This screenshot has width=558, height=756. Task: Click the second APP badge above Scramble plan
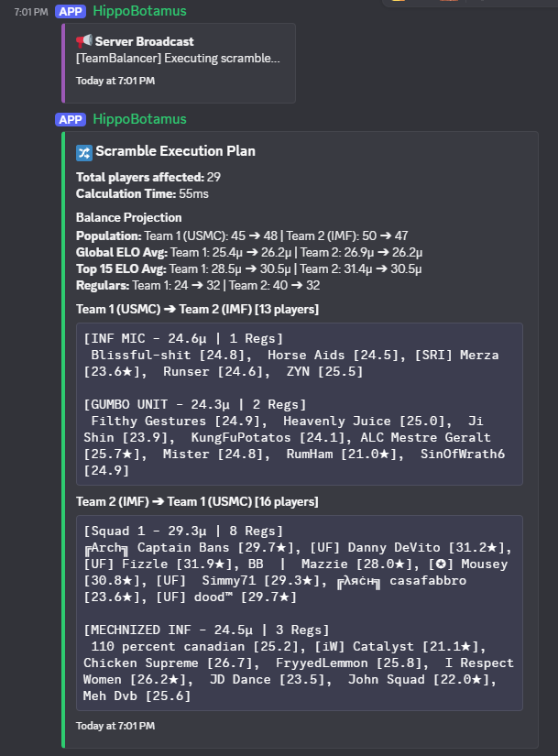point(71,119)
